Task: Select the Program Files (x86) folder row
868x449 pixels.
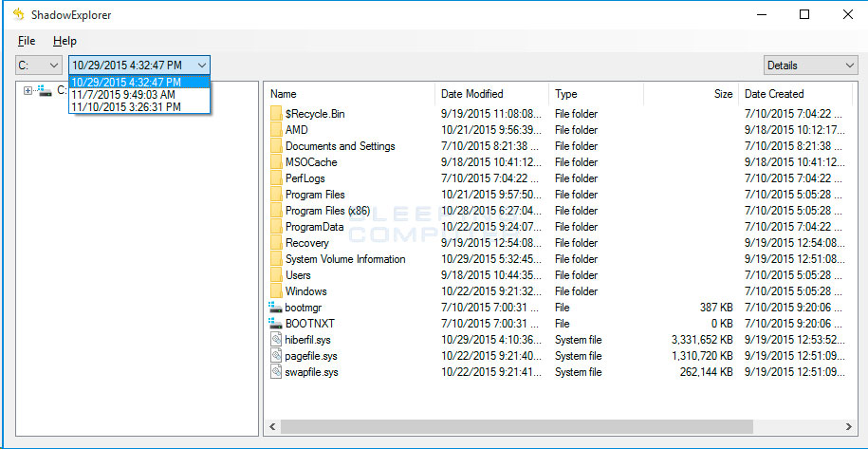Action: coord(559,211)
